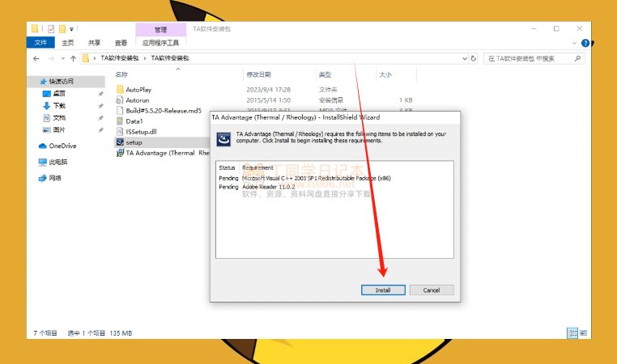Open 桌面 in the navigation pane
The width and height of the screenshot is (617, 364).
59,94
